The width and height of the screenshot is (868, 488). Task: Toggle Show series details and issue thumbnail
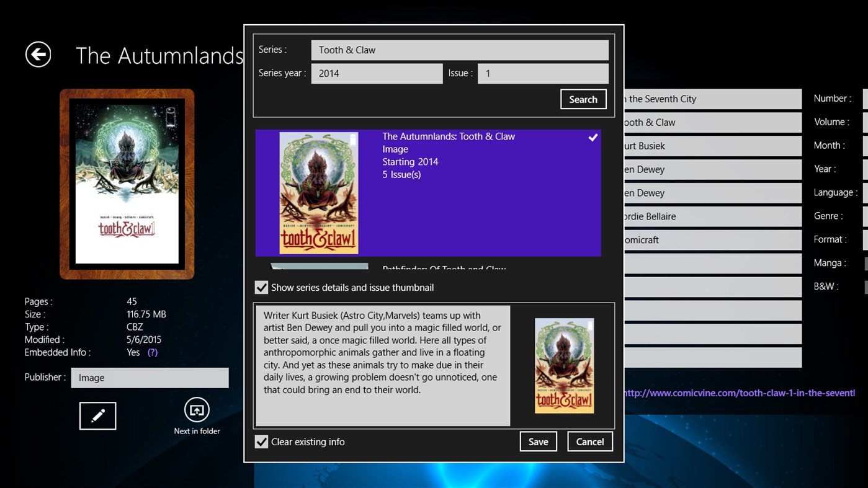pos(261,287)
